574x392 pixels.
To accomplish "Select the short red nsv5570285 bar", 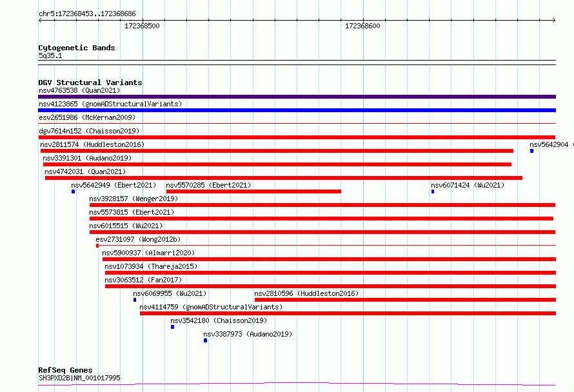I will coord(253,191).
